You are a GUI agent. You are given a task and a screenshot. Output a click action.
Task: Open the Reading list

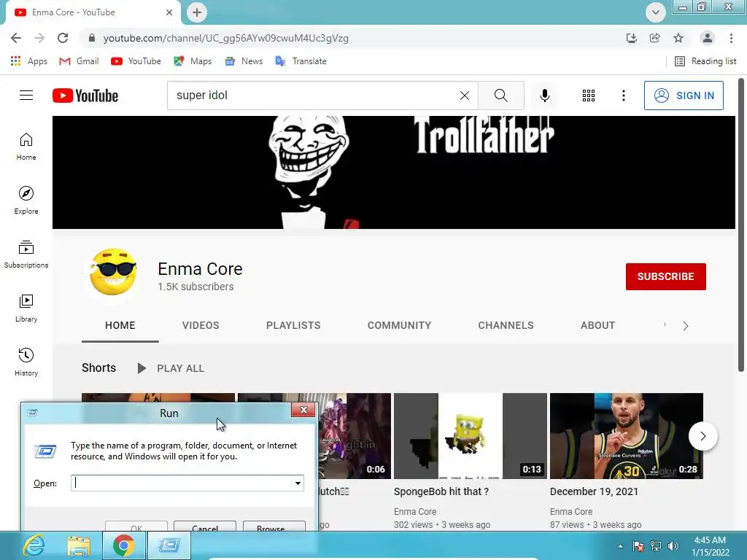[705, 61]
